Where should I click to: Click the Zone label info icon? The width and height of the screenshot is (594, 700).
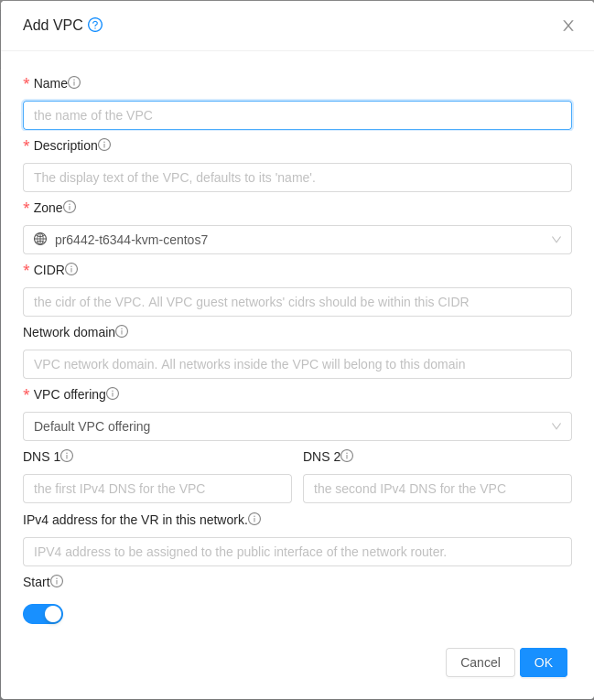(x=70, y=207)
